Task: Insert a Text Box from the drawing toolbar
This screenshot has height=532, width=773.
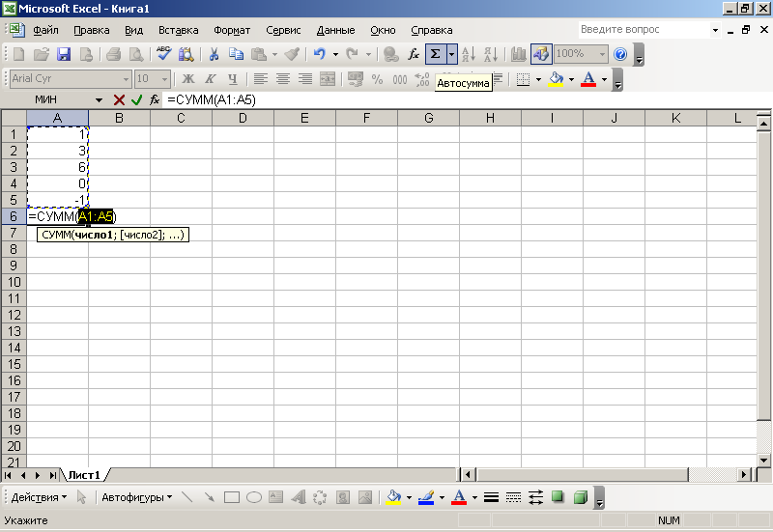Action: coord(275,497)
